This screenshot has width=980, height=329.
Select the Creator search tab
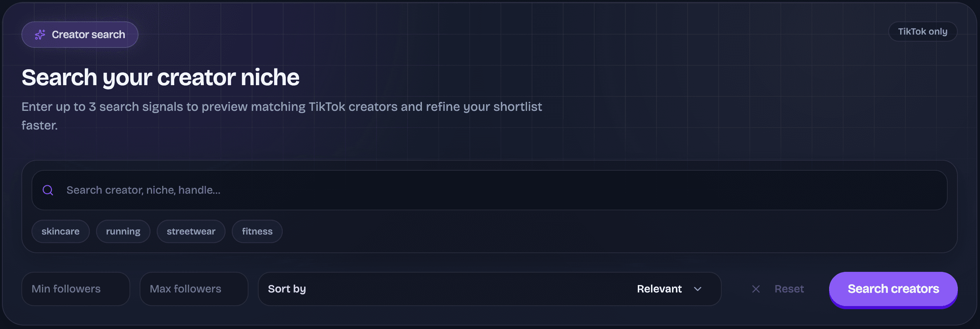(x=80, y=34)
